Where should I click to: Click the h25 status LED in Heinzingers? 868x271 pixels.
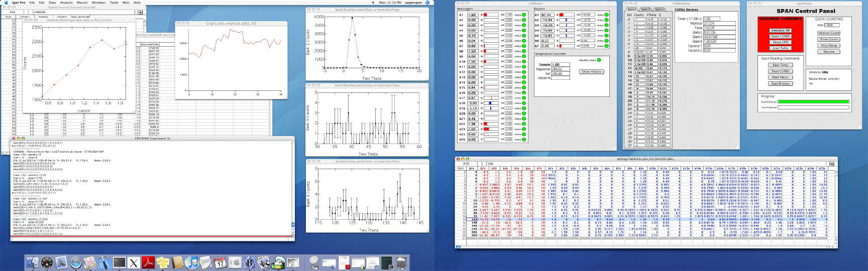click(524, 140)
